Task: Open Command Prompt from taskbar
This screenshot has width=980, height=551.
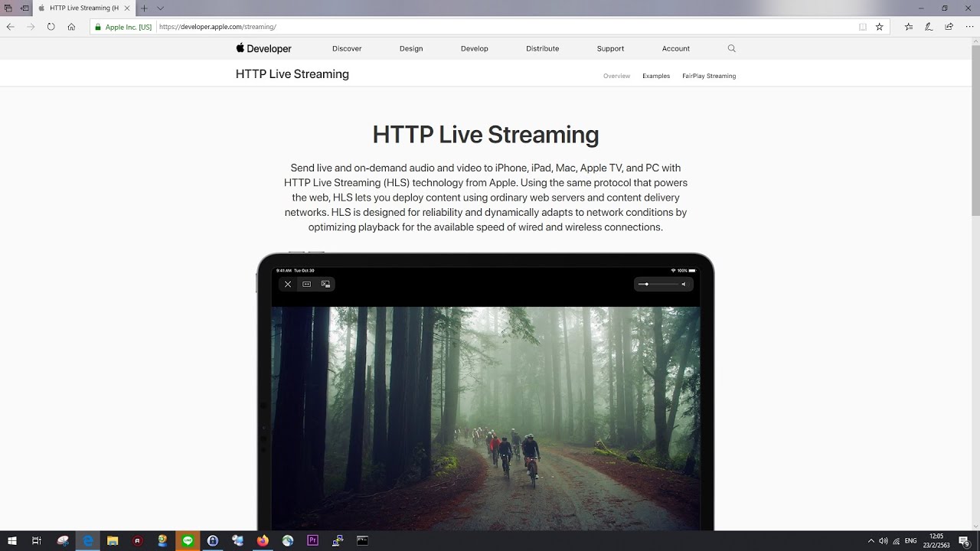Action: [x=362, y=540]
